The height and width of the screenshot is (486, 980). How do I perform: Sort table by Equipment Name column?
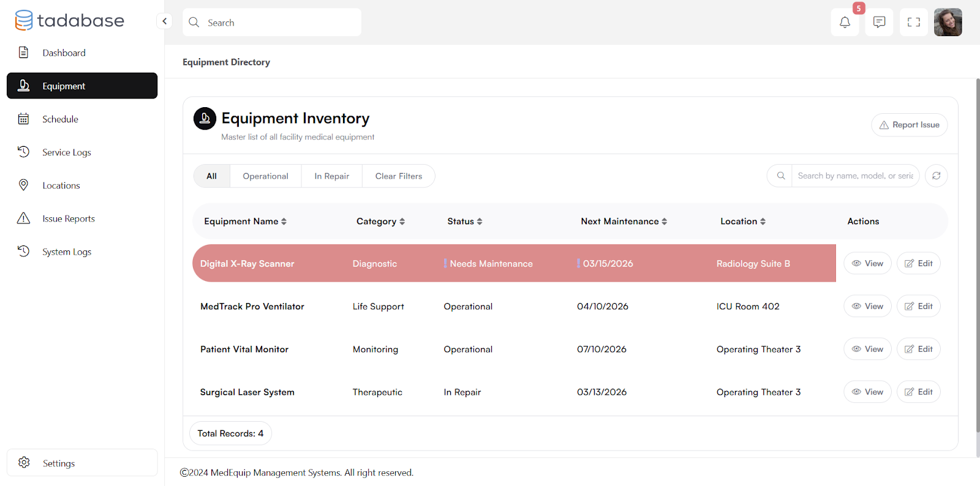click(245, 222)
